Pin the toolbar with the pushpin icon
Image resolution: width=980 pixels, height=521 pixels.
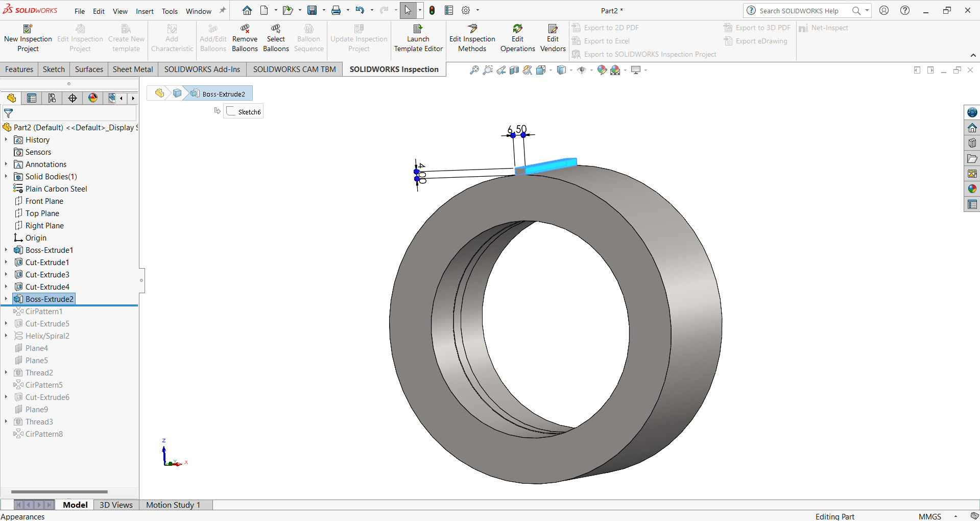pos(222,10)
